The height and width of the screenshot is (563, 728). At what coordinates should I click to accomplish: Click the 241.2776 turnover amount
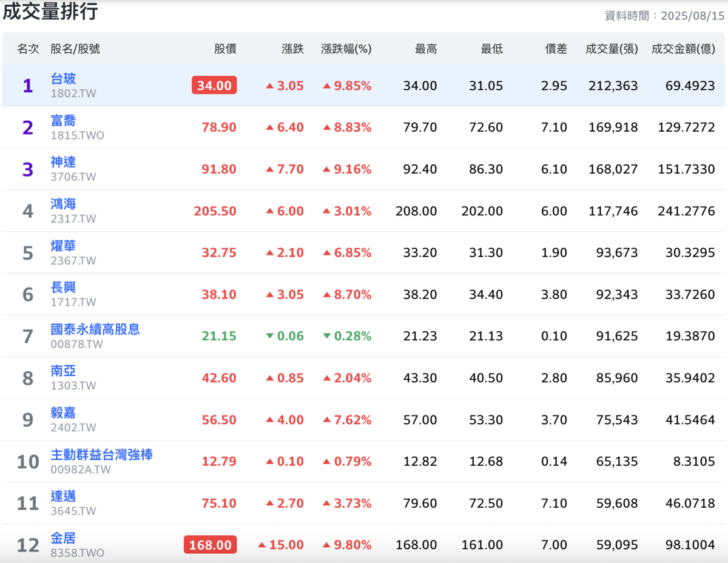point(686,211)
